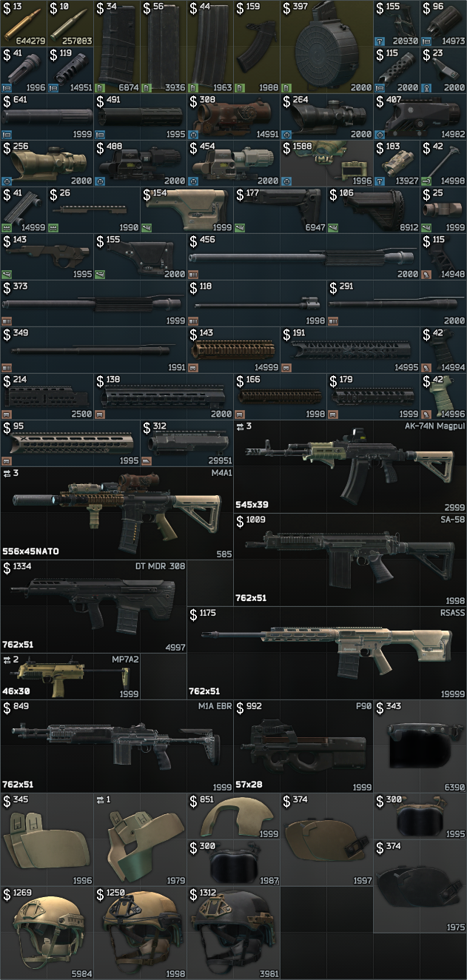The image size is (467, 980).
Task: Click the MP7A2 submachine gun
Action: pos(70,676)
